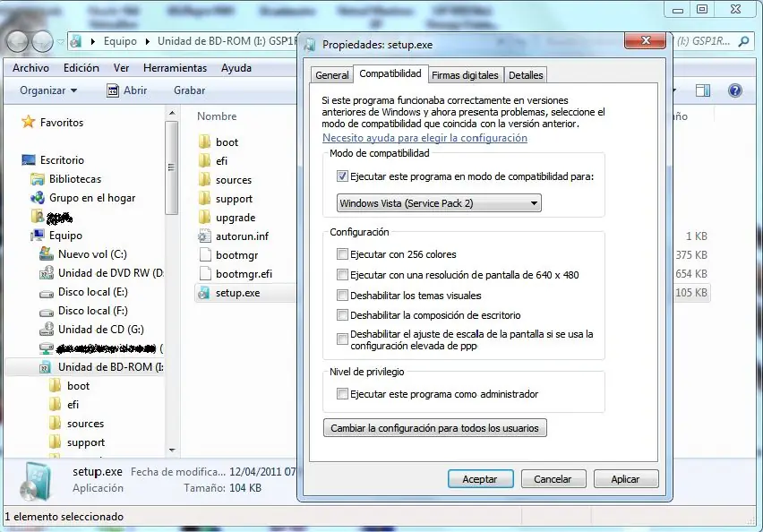Open the Ver menu

coord(121,68)
